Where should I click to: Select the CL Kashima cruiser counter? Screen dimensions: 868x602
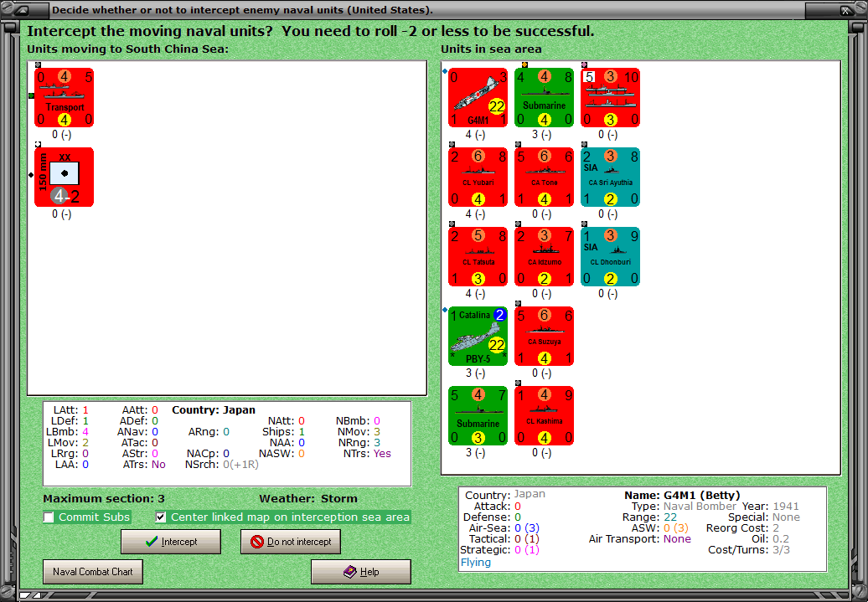[x=544, y=415]
